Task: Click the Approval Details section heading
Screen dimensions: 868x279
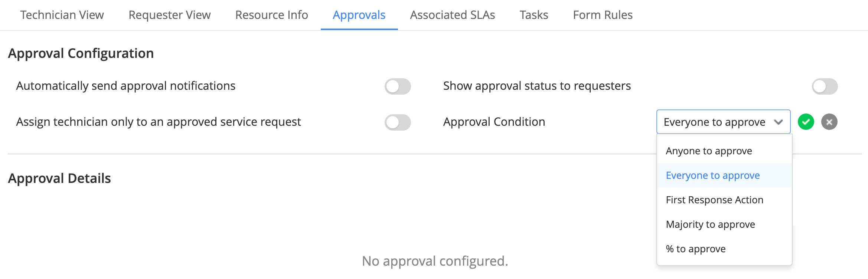Action: [x=59, y=178]
